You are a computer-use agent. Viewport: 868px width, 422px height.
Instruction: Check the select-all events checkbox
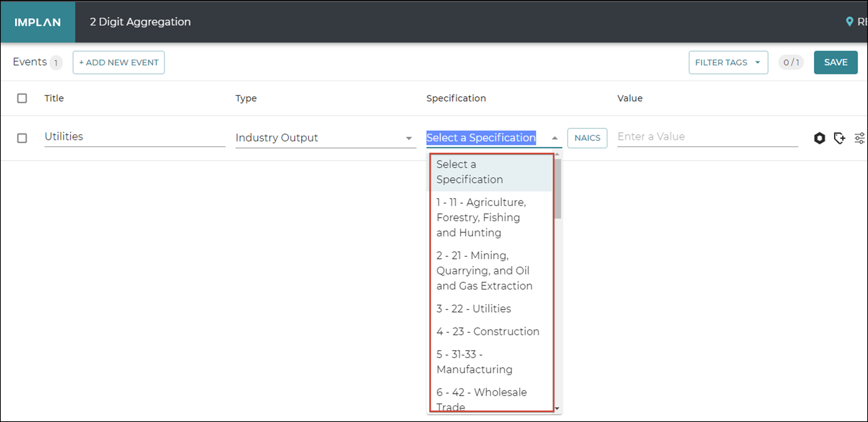(22, 98)
